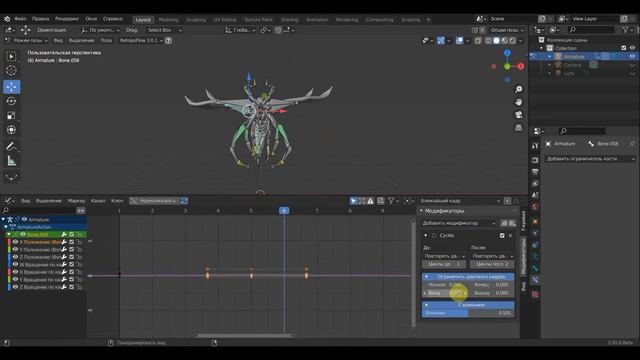Open the Поза menu in viewport header
640x360 pixels.
106,40
